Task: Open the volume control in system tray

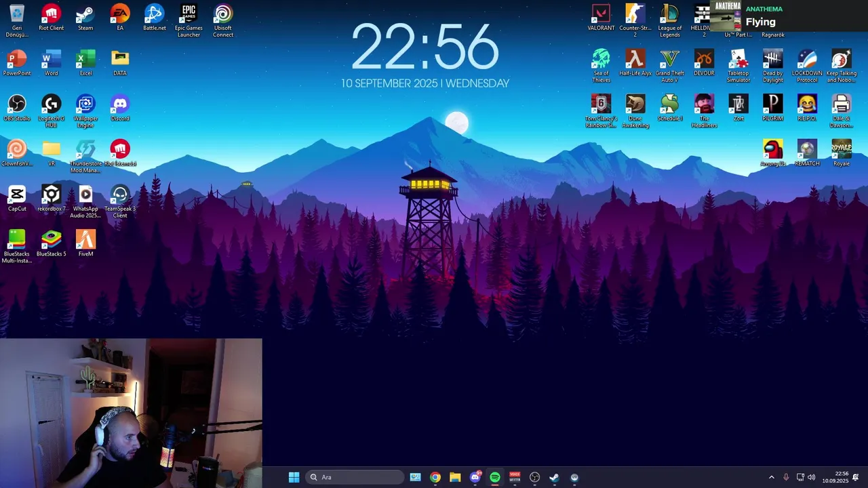Action: click(811, 477)
